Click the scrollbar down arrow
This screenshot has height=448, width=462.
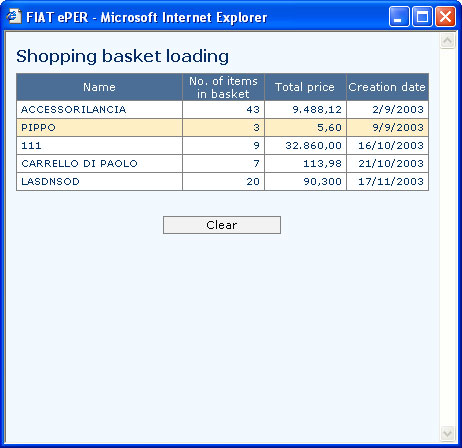(x=447, y=433)
